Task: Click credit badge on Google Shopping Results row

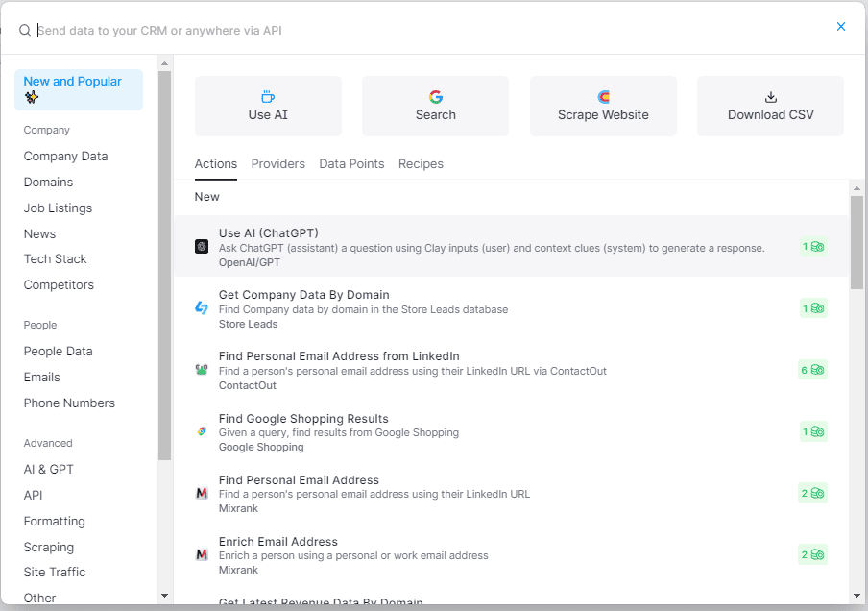Action: (813, 431)
